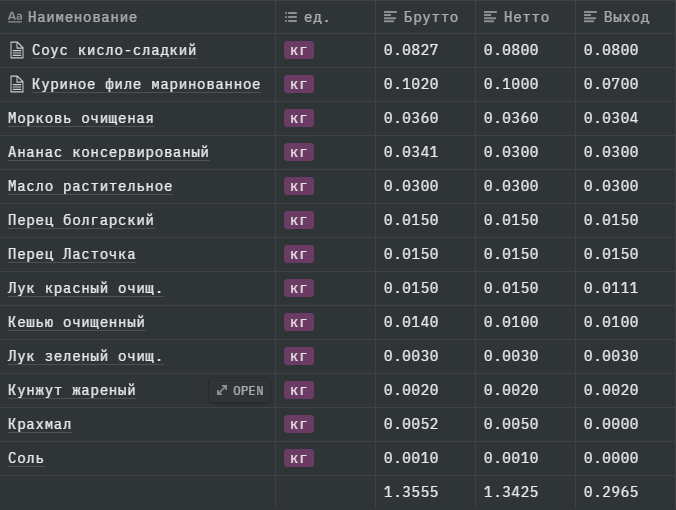
Task: Select the Кешью очищенный row name
Action: coord(76,322)
